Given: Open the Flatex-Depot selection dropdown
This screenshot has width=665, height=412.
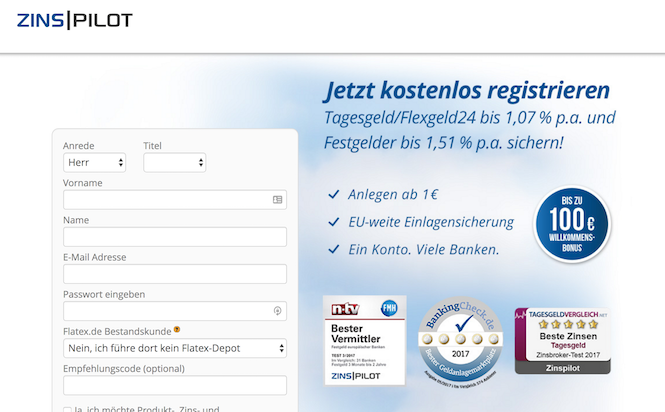Looking at the screenshot, I should [x=175, y=348].
